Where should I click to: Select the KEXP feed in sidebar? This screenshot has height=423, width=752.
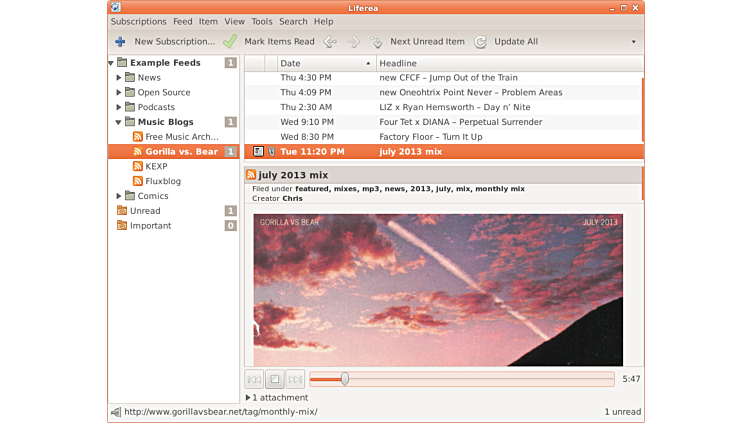pos(155,166)
